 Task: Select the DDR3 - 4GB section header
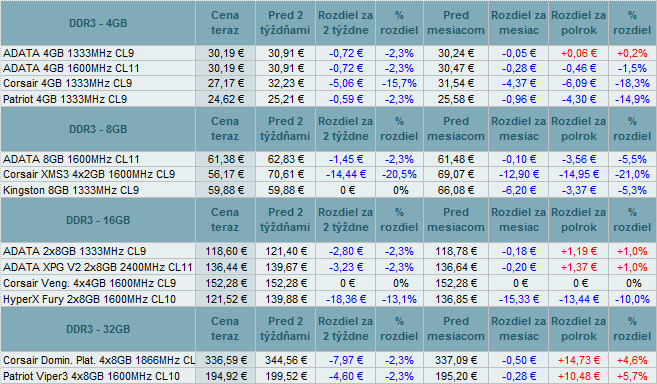(x=98, y=23)
